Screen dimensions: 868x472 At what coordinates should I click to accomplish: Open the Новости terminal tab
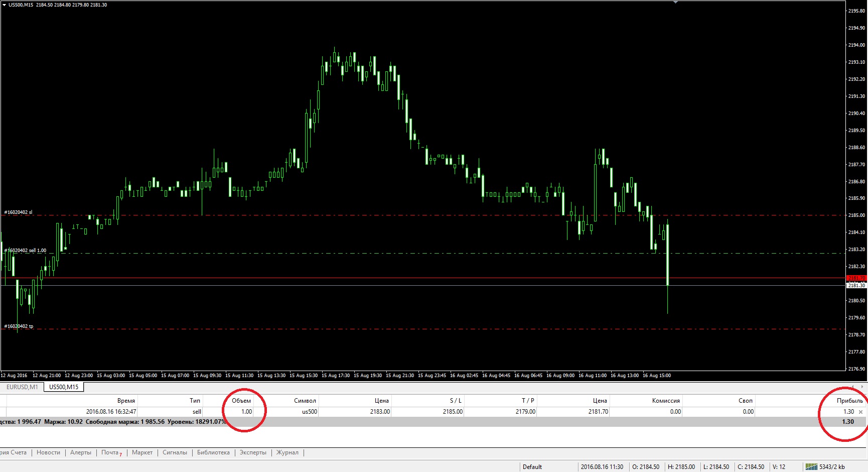[48, 452]
